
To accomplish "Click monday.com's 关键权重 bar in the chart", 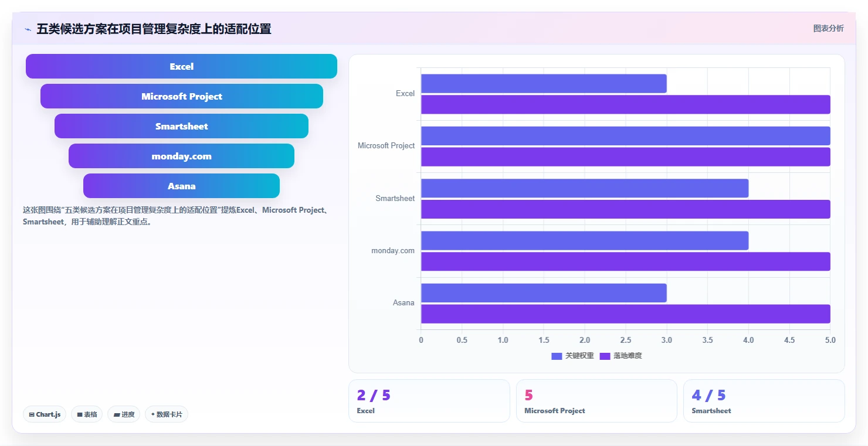I will pos(585,240).
